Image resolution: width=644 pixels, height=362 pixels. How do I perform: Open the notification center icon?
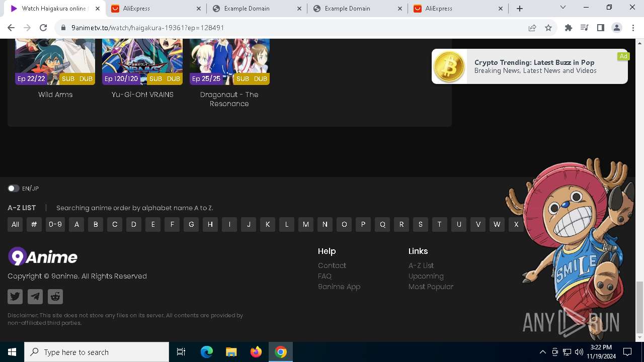[627, 352]
